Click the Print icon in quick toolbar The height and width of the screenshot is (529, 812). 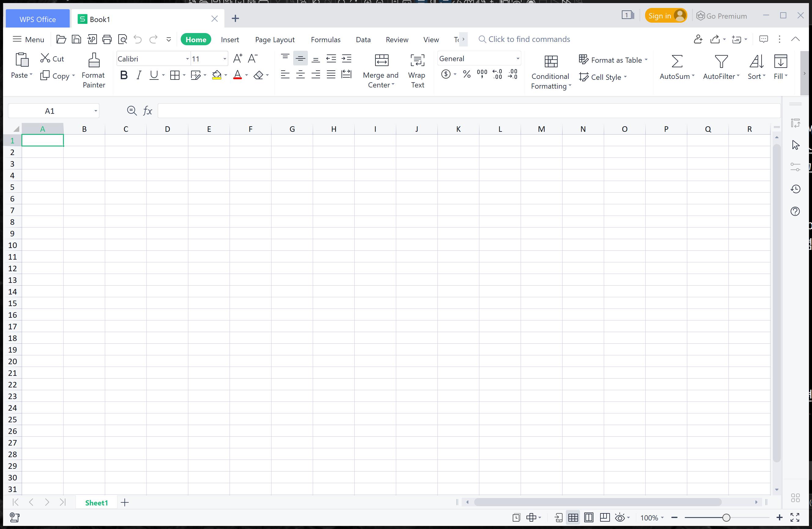[107, 39]
